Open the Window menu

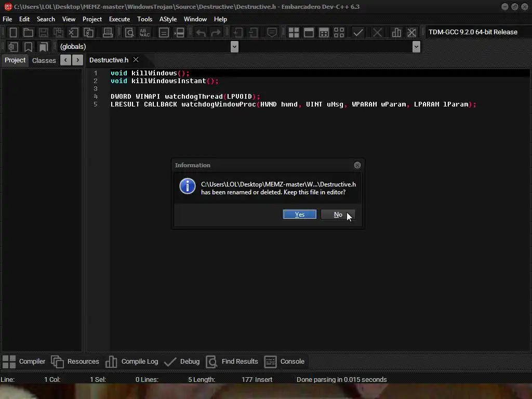point(195,19)
